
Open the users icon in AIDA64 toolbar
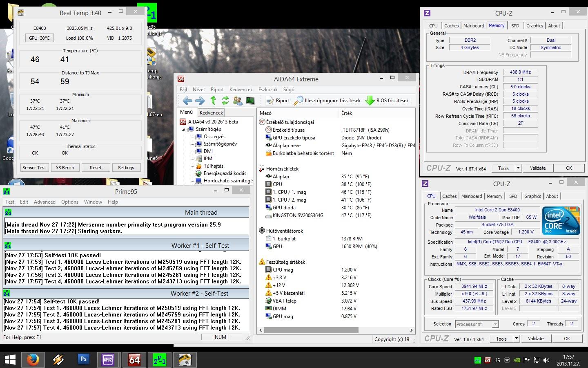pyautogui.click(x=237, y=101)
